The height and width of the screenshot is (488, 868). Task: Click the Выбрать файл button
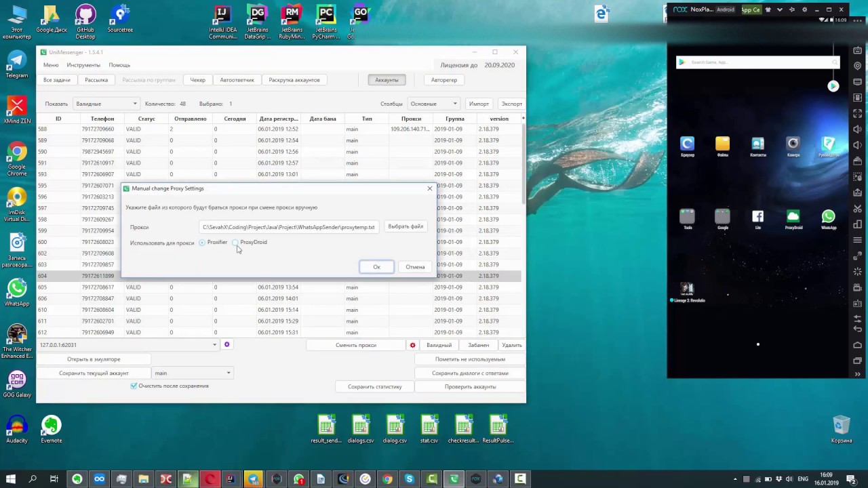[x=406, y=226]
